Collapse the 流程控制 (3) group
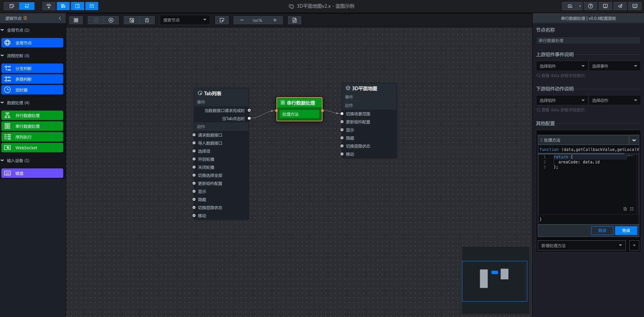The width and height of the screenshot is (644, 317). pos(2,55)
